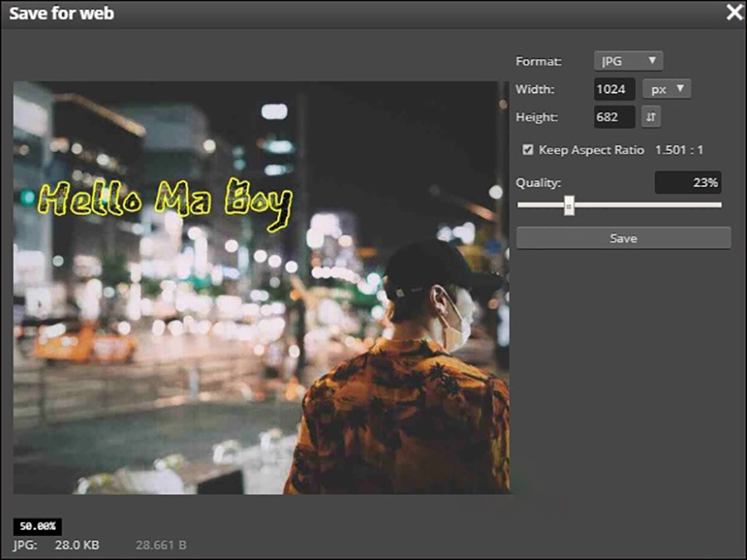Expand the px unit dropdown
The width and height of the screenshot is (747, 560).
[666, 90]
